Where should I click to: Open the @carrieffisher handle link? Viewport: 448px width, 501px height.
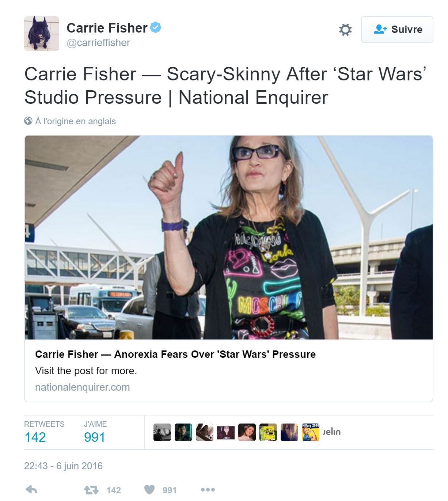[x=98, y=43]
